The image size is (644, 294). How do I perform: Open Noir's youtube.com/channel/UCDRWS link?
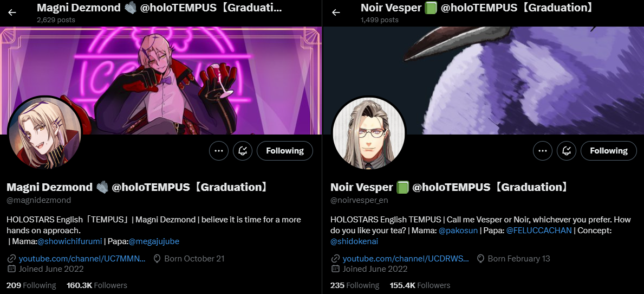pyautogui.click(x=406, y=259)
